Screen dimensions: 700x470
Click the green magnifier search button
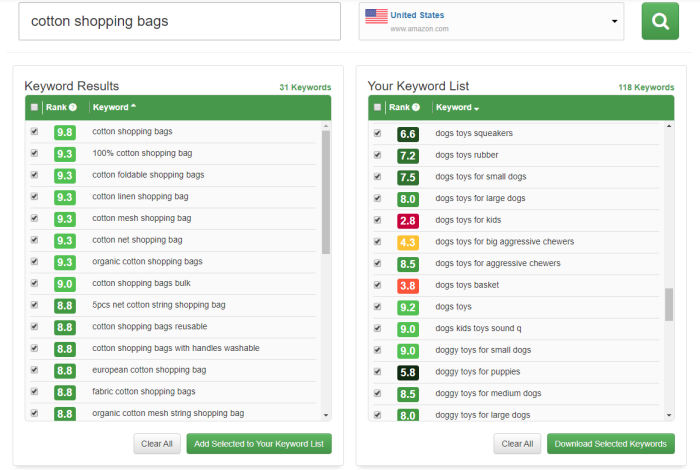(x=660, y=21)
